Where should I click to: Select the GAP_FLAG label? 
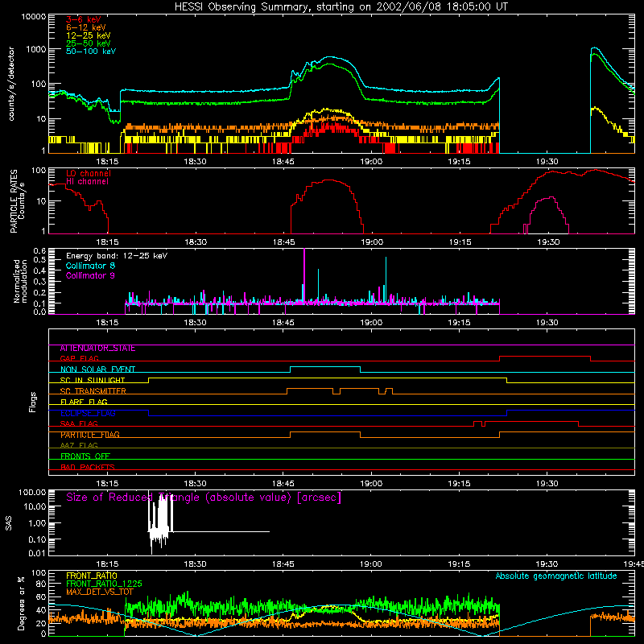coord(79,358)
